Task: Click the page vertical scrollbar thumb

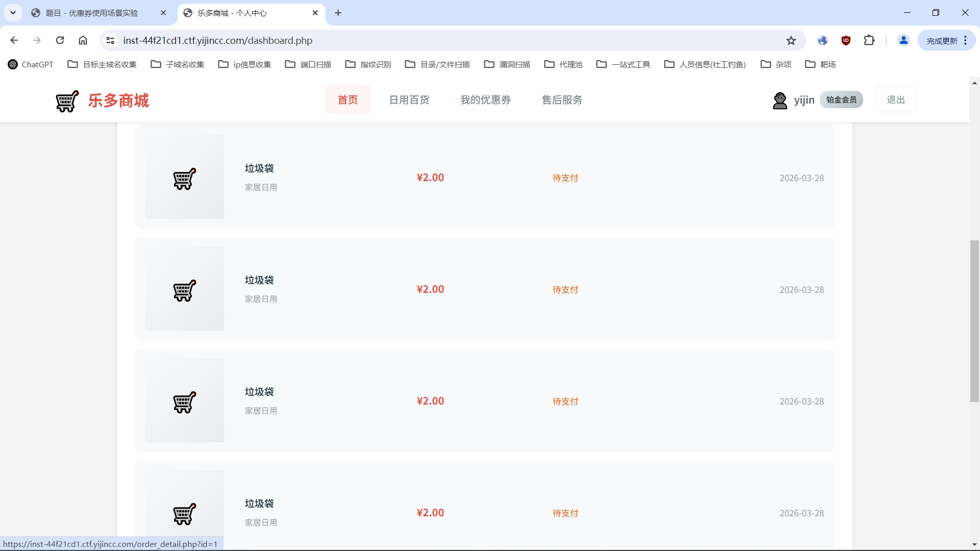Action: pos(974,321)
